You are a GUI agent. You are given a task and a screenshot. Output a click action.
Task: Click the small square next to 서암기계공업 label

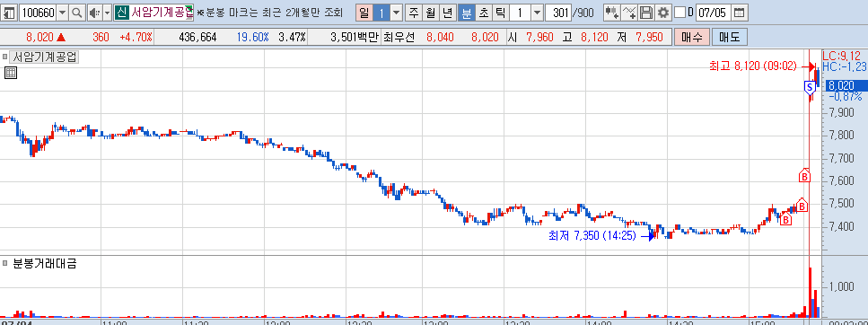5,57
